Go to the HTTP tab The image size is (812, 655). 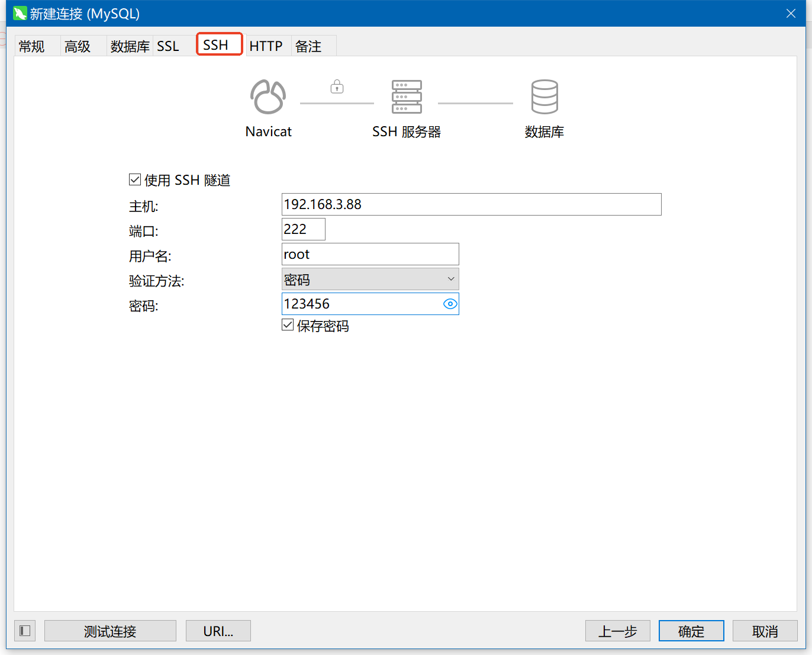pyautogui.click(x=266, y=46)
